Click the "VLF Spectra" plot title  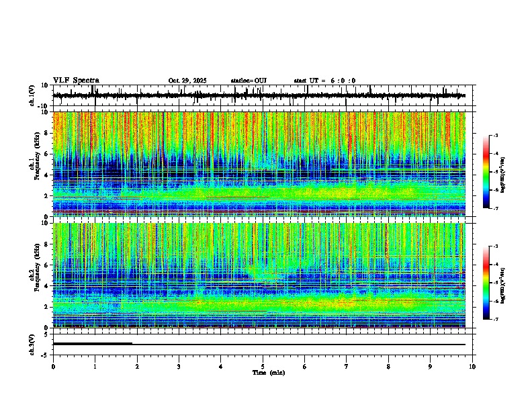pyautogui.click(x=76, y=81)
